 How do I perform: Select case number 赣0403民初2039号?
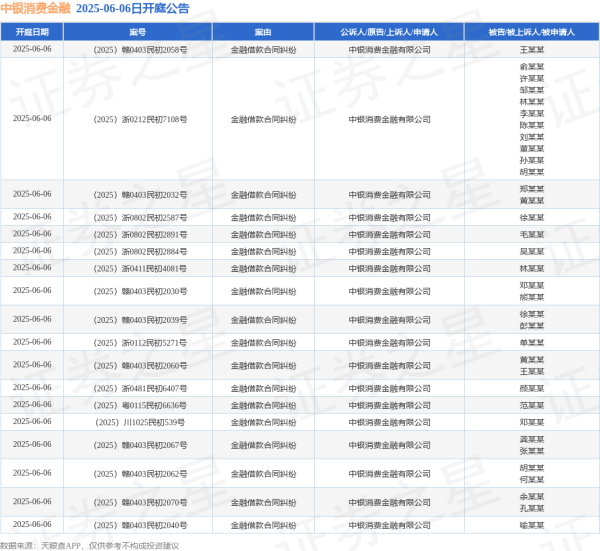140,320
